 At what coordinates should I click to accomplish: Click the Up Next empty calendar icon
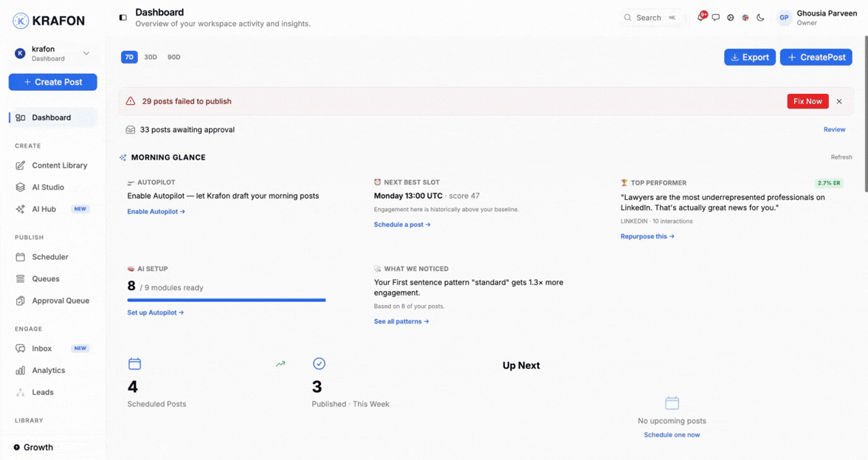pos(672,402)
